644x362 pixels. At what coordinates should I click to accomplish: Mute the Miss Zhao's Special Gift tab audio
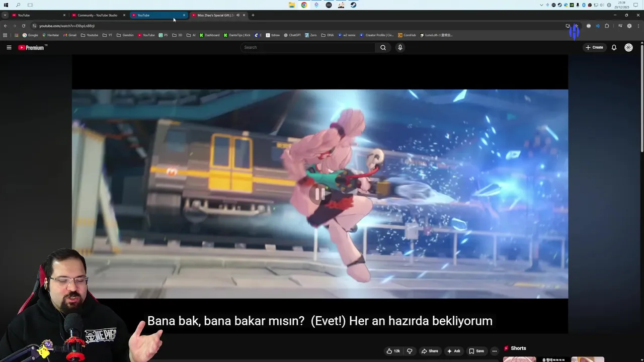(237, 15)
